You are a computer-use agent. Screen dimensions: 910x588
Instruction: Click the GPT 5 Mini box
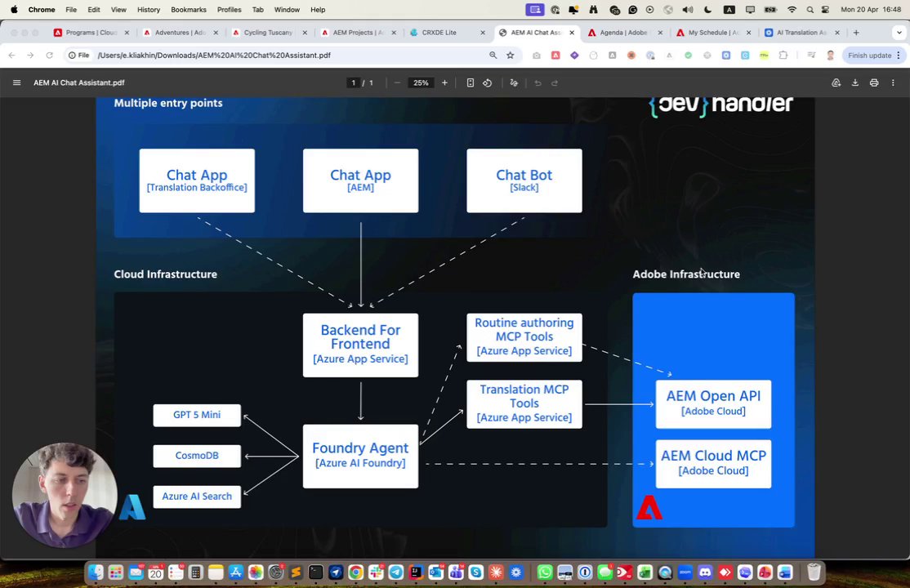click(x=197, y=415)
